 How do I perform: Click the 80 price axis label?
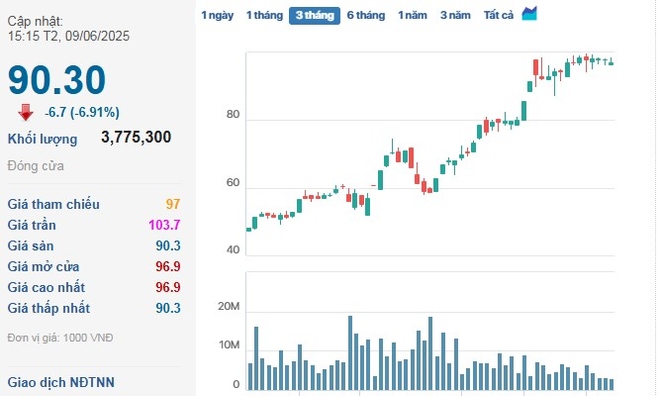(233, 114)
